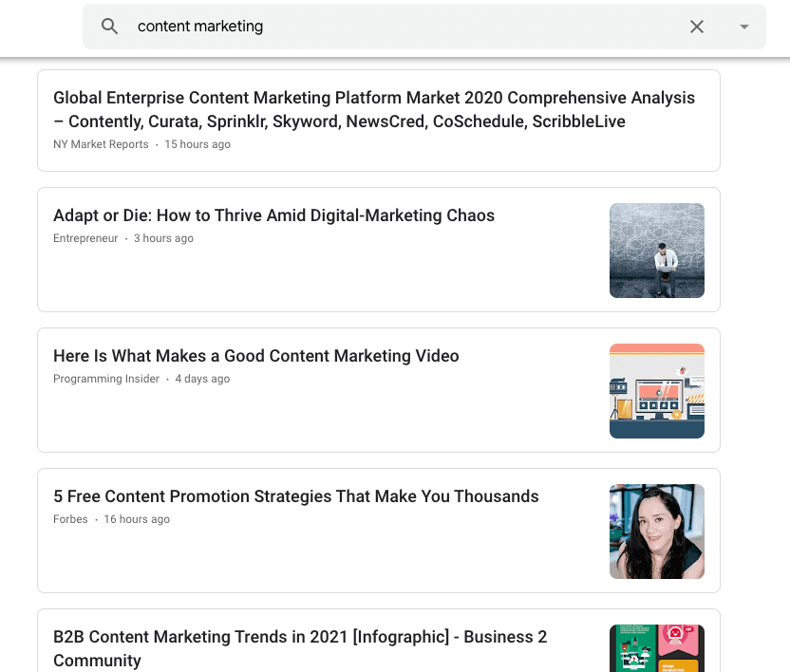This screenshot has height=672, width=790.
Task: Click the NY Market Reports source label
Action: (101, 144)
